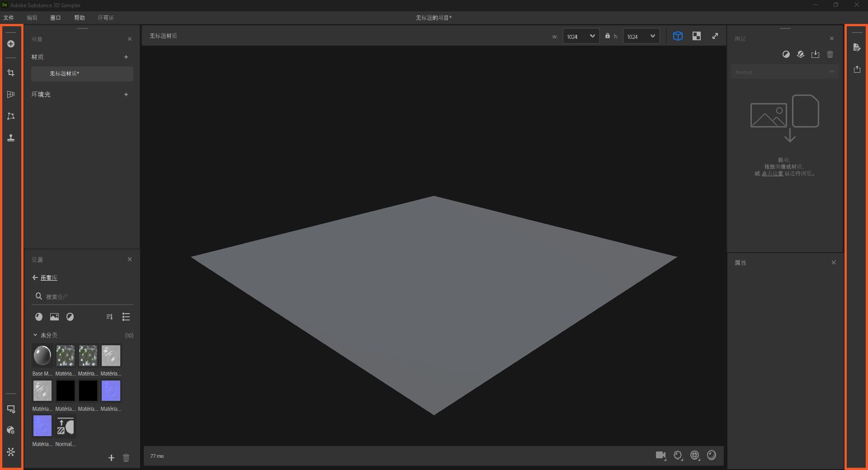Open camera settings icon in viewport footer

pyautogui.click(x=661, y=456)
